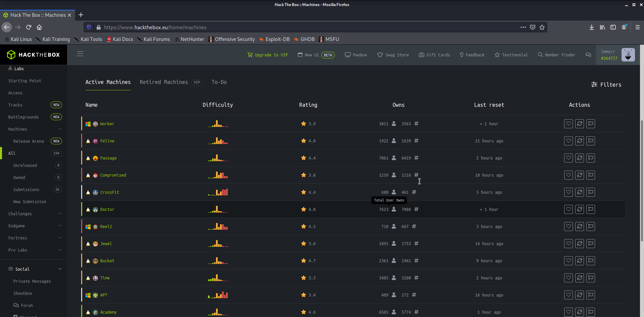Click the page vertical scrollbar
644x317 pixels.
(x=642, y=181)
